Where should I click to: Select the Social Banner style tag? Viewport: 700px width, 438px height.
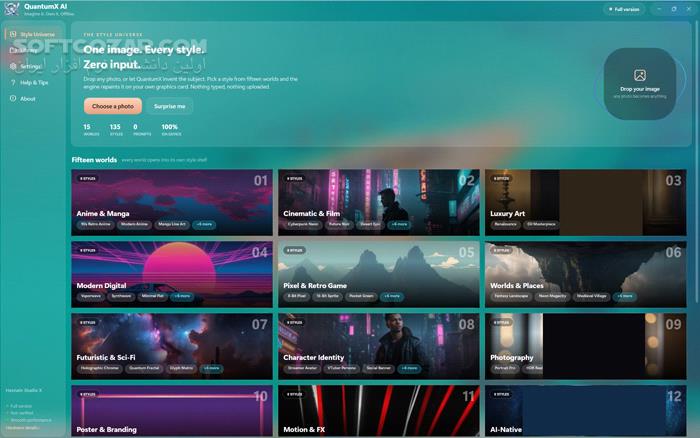click(x=379, y=368)
